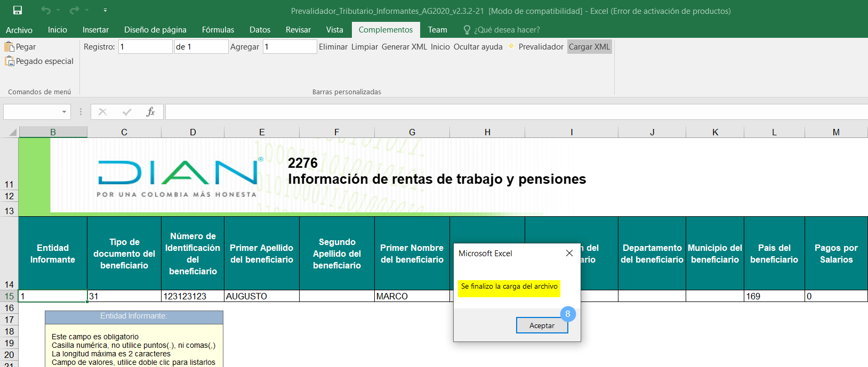This screenshot has width=868, height=367.
Task: Switch to the Inicio ribbon tab
Action: coord(58,30)
